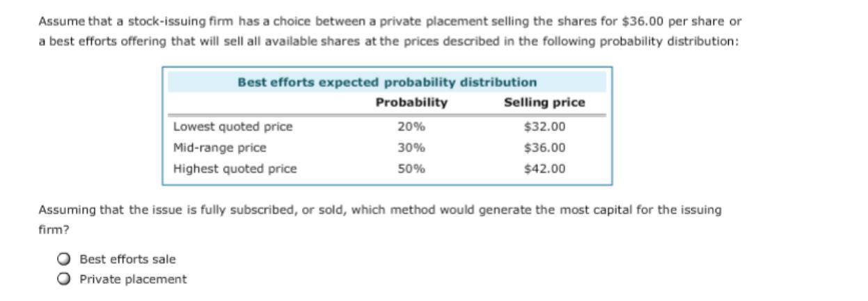This screenshot has width=868, height=301.
Task: Click the 'Mid-range price' row label
Action: click(219, 148)
